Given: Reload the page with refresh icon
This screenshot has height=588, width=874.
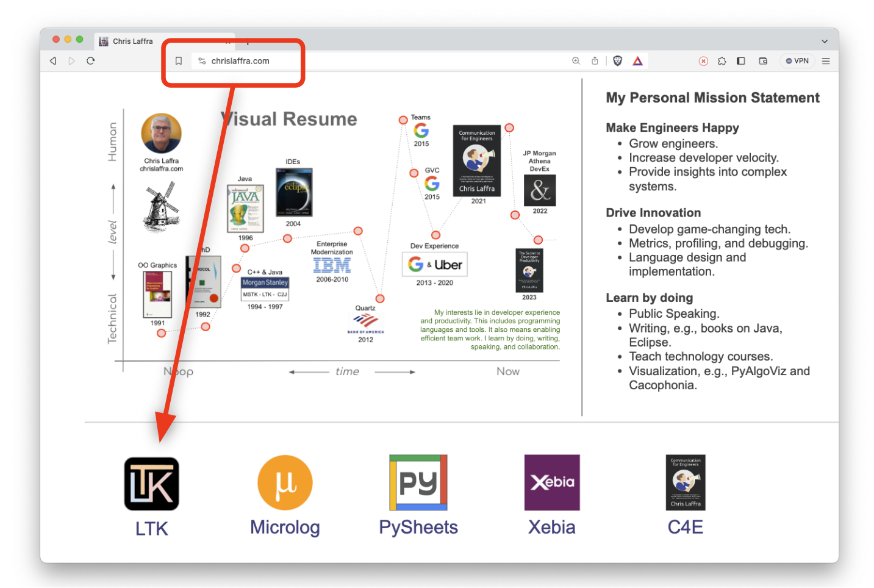Looking at the screenshot, I should coord(91,61).
